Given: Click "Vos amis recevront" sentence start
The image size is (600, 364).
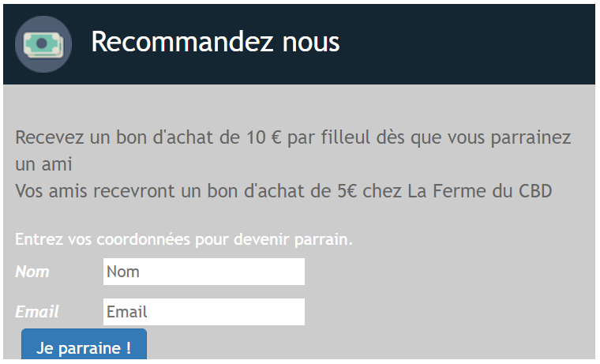Looking at the screenshot, I should coord(95,191).
